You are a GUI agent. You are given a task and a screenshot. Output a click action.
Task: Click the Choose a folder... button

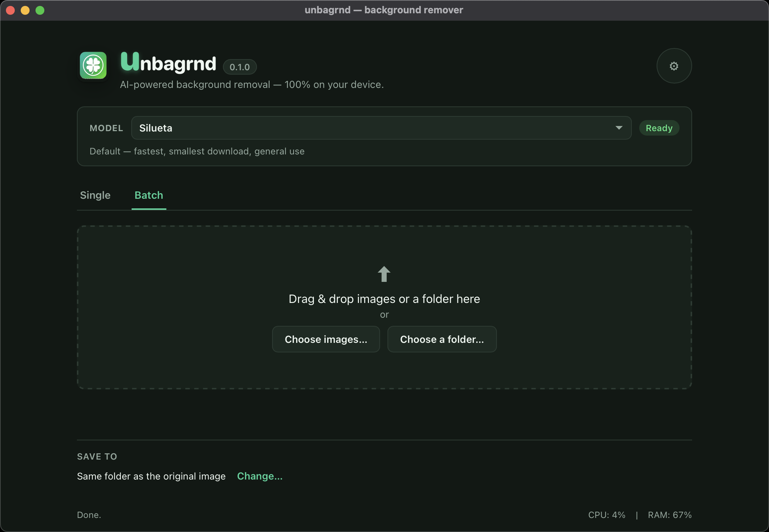pos(442,339)
